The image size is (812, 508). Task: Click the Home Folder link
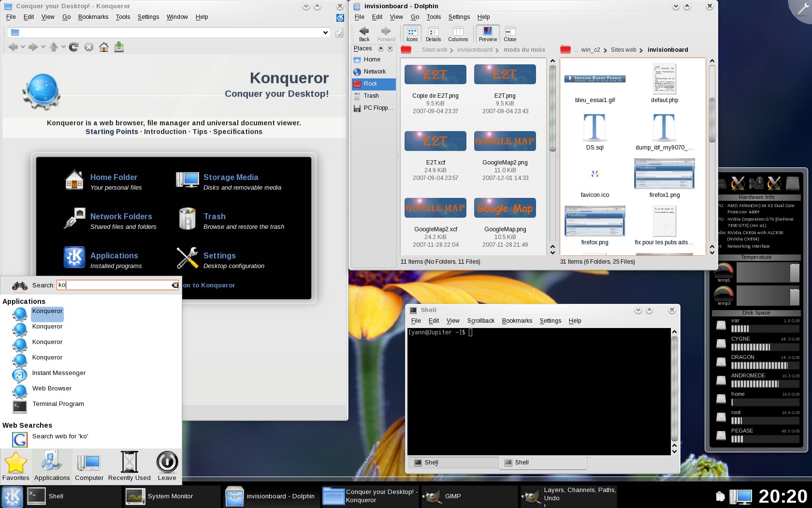pyautogui.click(x=114, y=178)
